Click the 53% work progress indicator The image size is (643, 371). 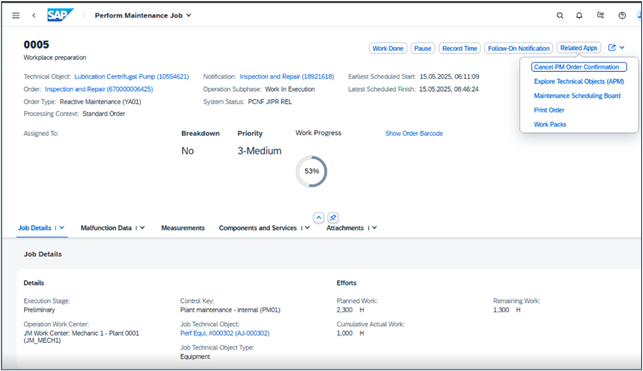[312, 171]
